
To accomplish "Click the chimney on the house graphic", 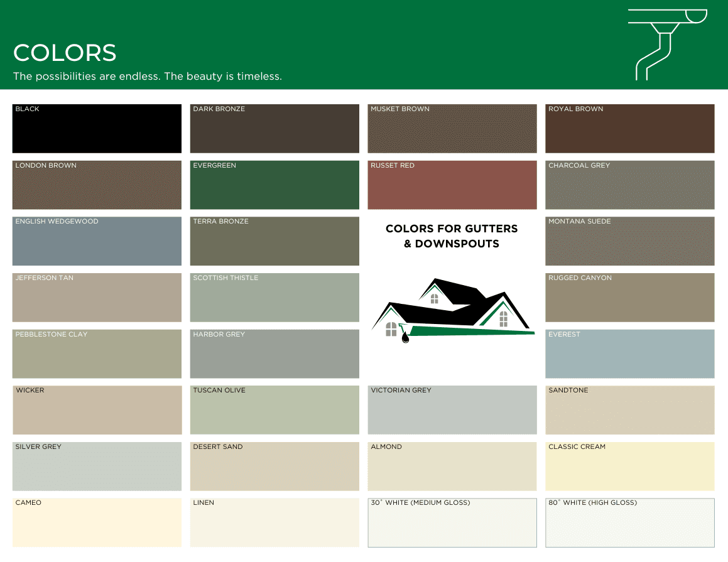I will pyautogui.click(x=435, y=283).
